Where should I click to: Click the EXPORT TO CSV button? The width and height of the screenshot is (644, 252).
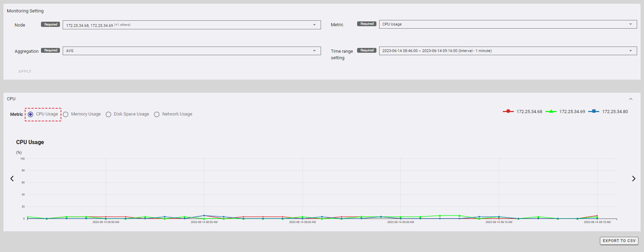pos(619,241)
